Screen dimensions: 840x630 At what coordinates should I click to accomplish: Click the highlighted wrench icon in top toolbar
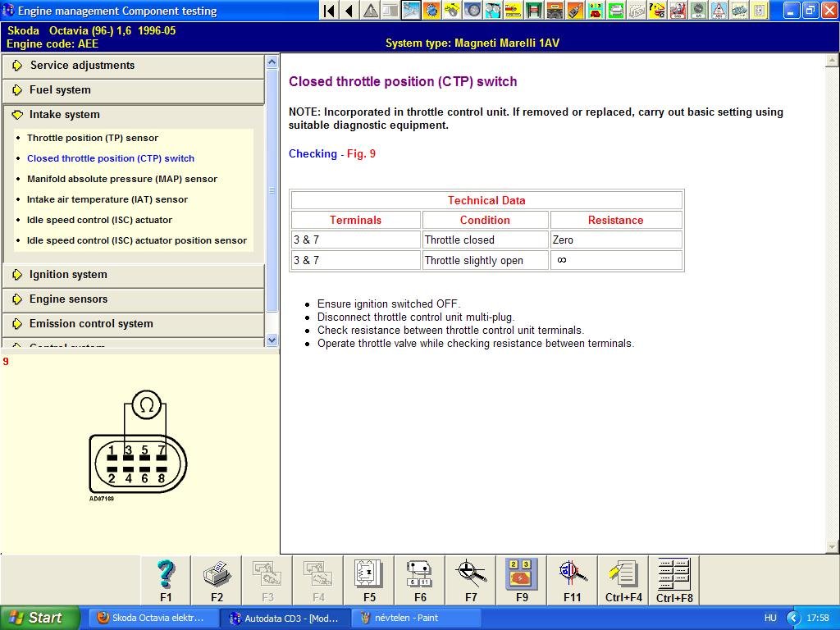click(x=412, y=10)
